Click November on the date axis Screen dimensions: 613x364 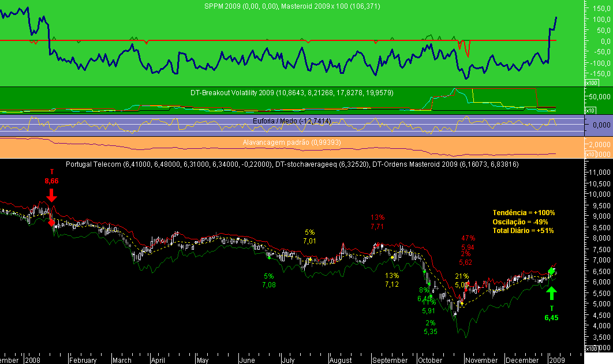[481, 360]
